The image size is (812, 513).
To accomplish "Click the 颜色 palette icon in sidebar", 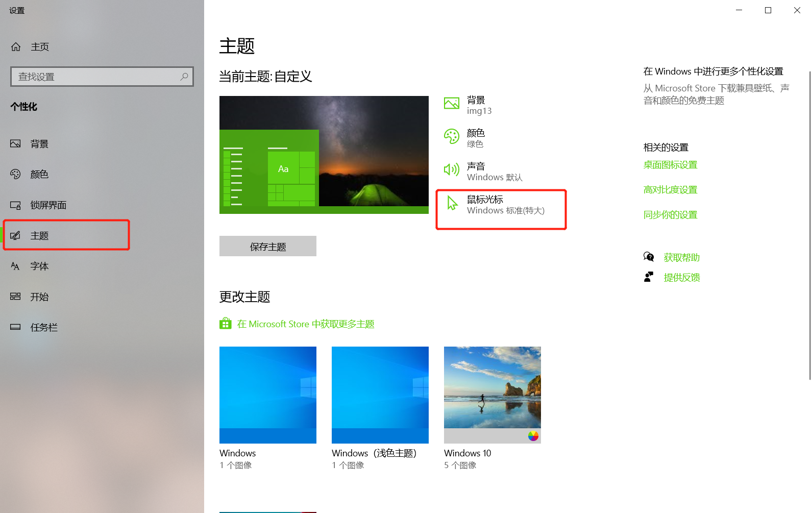I will click(15, 174).
